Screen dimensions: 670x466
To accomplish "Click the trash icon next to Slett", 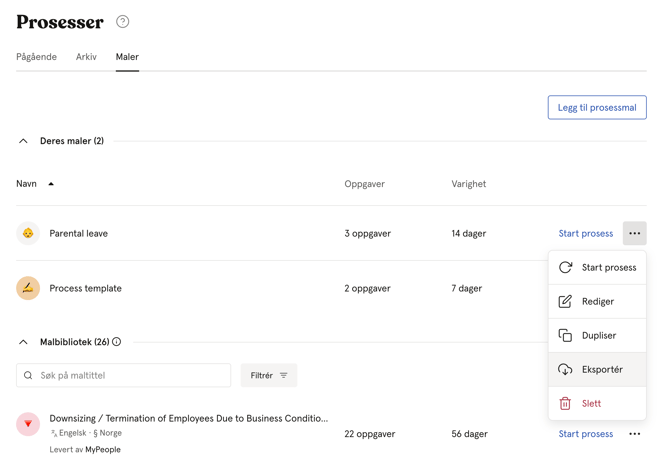I will 565,403.
